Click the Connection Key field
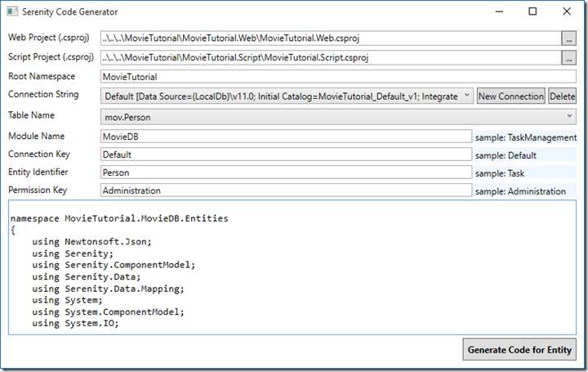Viewport: 588px width, 372px height. (286, 155)
